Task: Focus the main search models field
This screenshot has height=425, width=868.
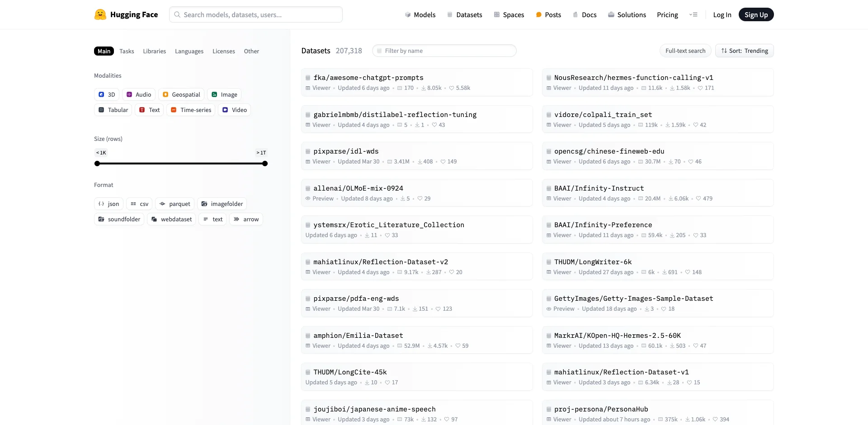Action: coord(256,14)
